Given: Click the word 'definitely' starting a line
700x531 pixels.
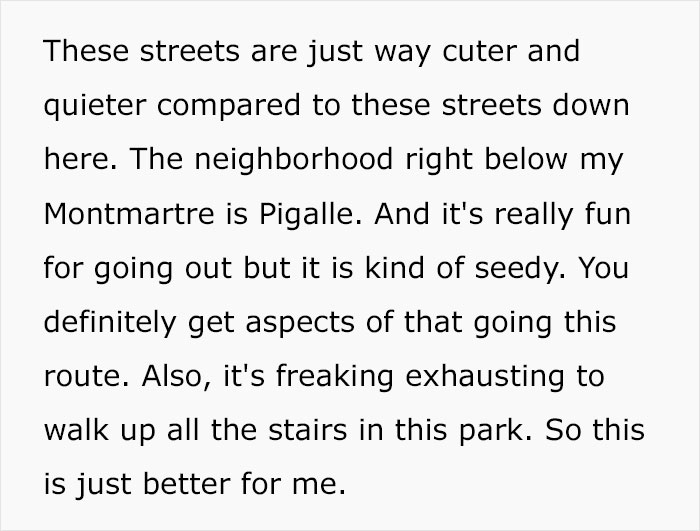Looking at the screenshot, I should (x=110, y=322).
